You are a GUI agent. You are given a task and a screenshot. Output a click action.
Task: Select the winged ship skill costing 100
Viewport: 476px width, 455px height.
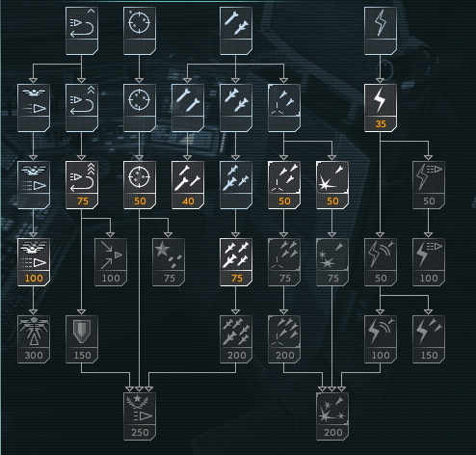pyautogui.click(x=34, y=262)
